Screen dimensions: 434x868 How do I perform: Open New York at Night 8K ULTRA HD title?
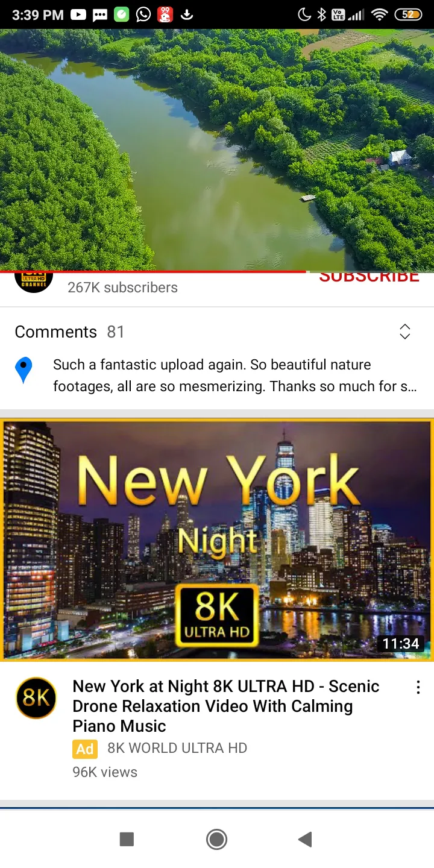[x=226, y=706]
